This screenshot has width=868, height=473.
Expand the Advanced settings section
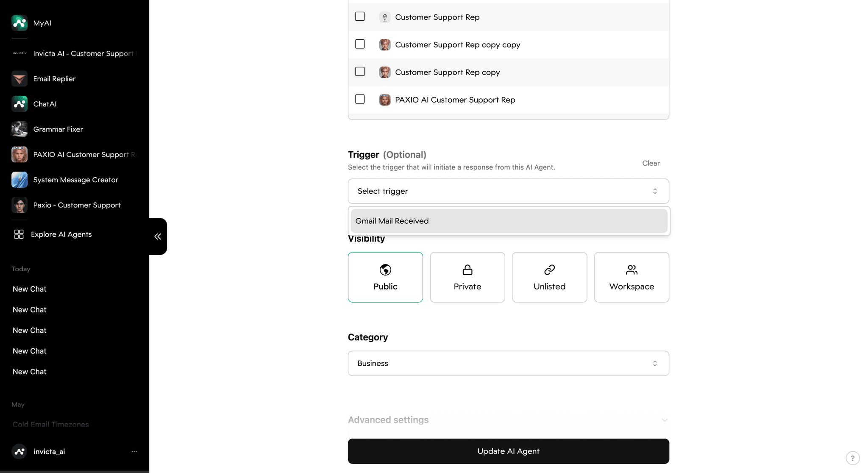tap(508, 420)
